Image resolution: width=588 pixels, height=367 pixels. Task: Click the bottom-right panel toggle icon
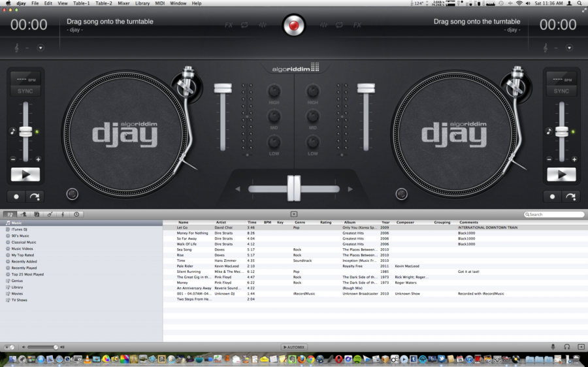point(581,347)
